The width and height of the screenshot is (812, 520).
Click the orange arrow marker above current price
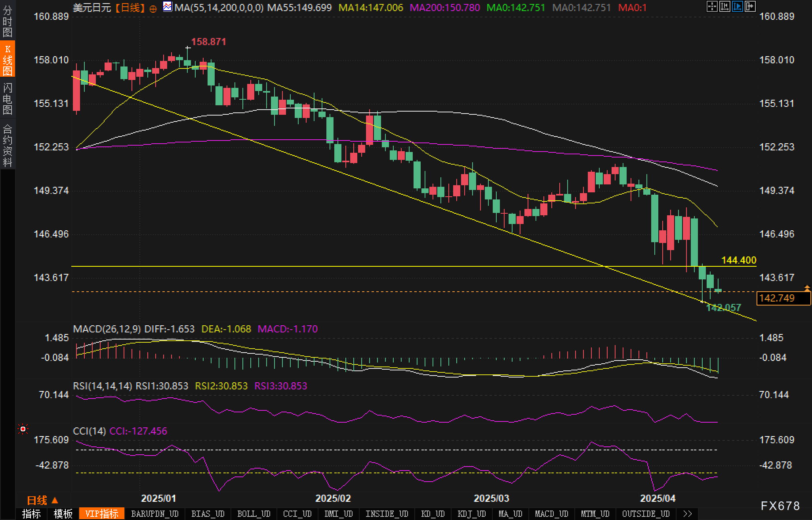coord(807,288)
